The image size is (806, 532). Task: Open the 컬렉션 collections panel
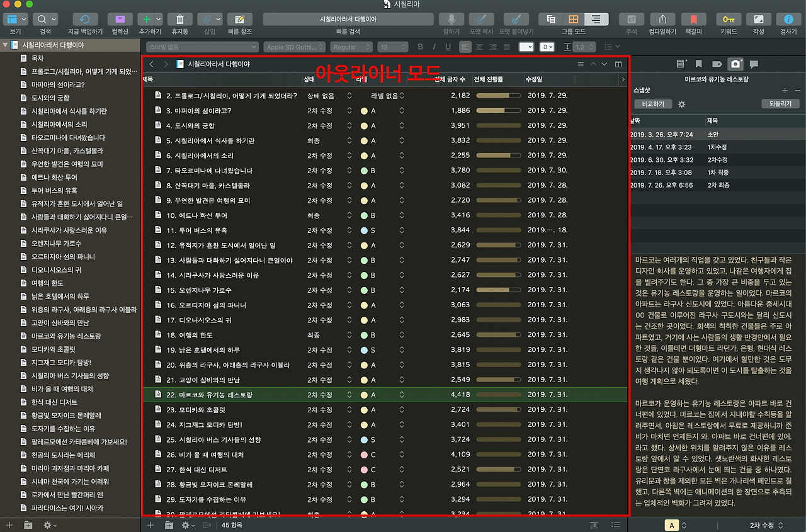click(x=120, y=20)
